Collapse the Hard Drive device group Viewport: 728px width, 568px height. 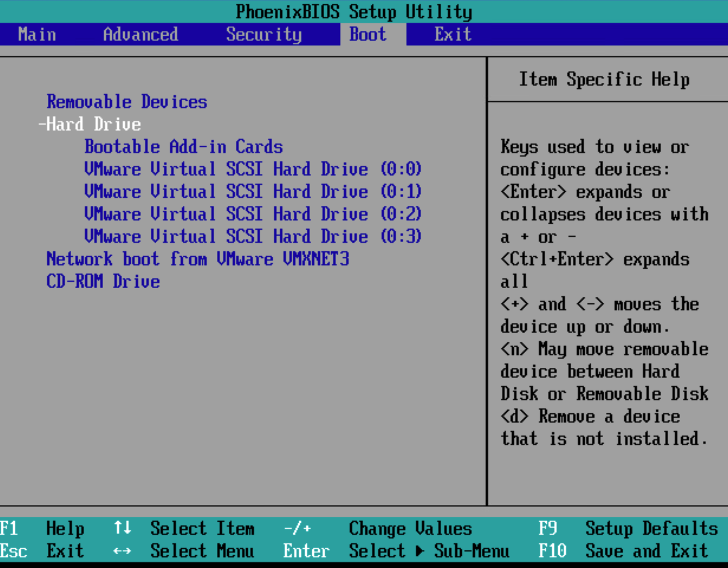point(91,124)
